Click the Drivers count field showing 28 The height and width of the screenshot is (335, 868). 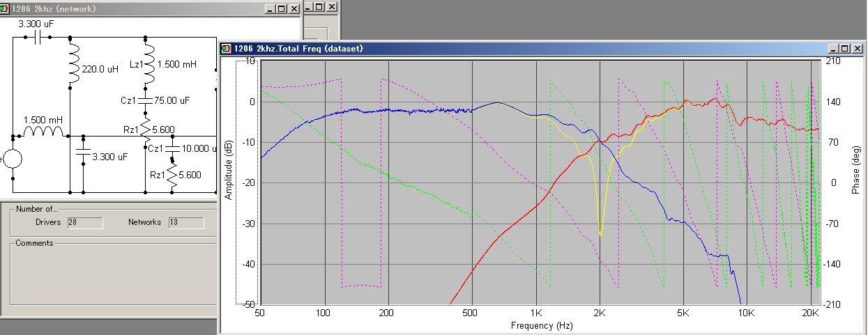(x=85, y=222)
